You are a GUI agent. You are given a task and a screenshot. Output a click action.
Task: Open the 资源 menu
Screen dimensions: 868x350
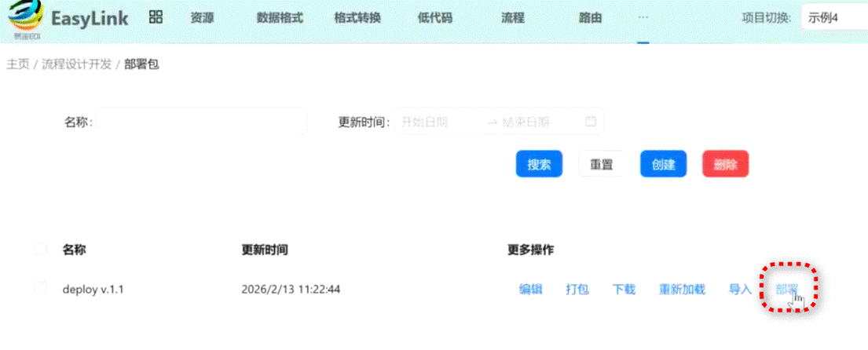(x=202, y=18)
